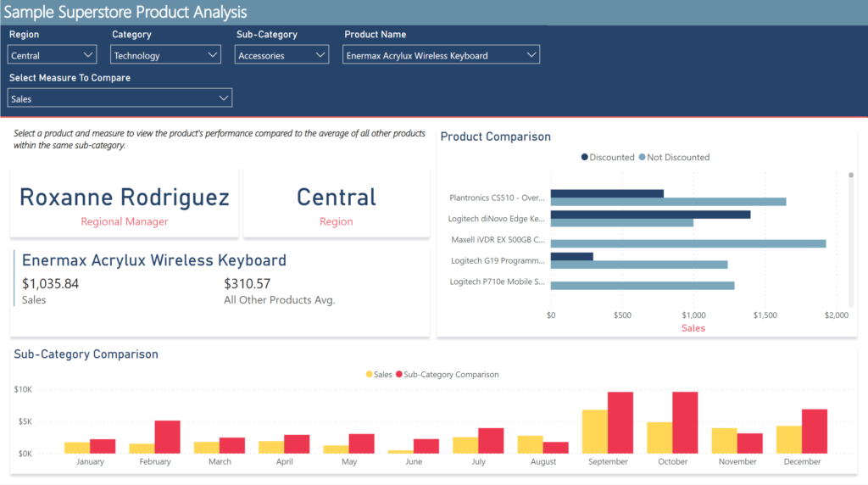Image resolution: width=868 pixels, height=485 pixels.
Task: Click the red Sub-Category Comparison legend marker
Action: [x=399, y=374]
